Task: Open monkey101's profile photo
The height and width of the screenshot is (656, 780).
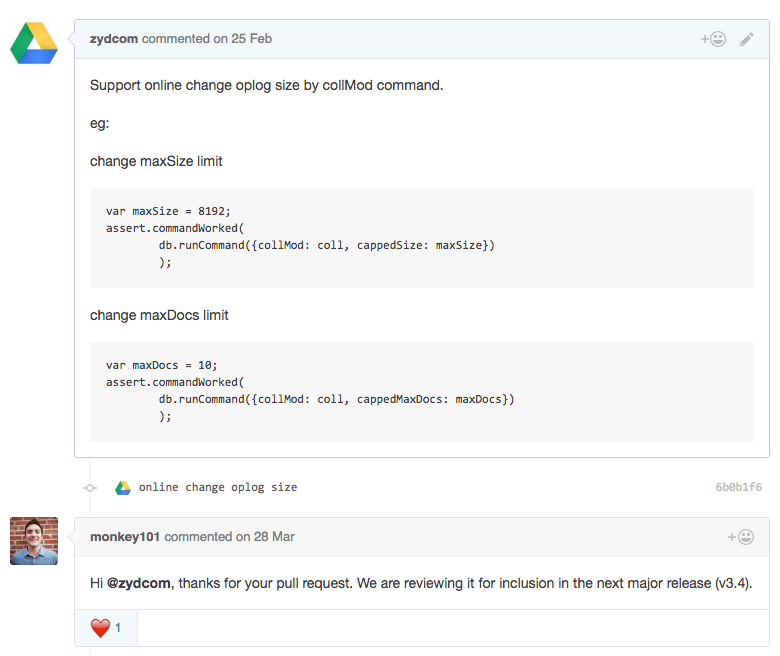Action: [34, 541]
